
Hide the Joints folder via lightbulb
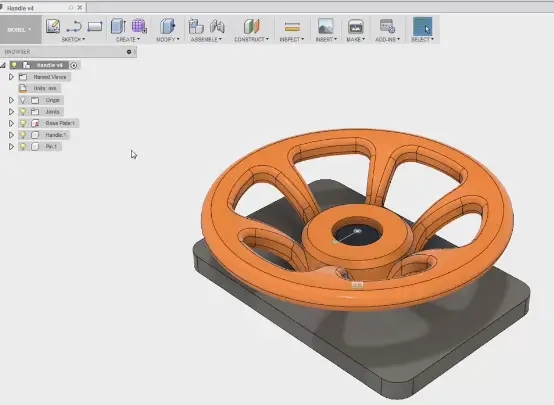(23, 112)
